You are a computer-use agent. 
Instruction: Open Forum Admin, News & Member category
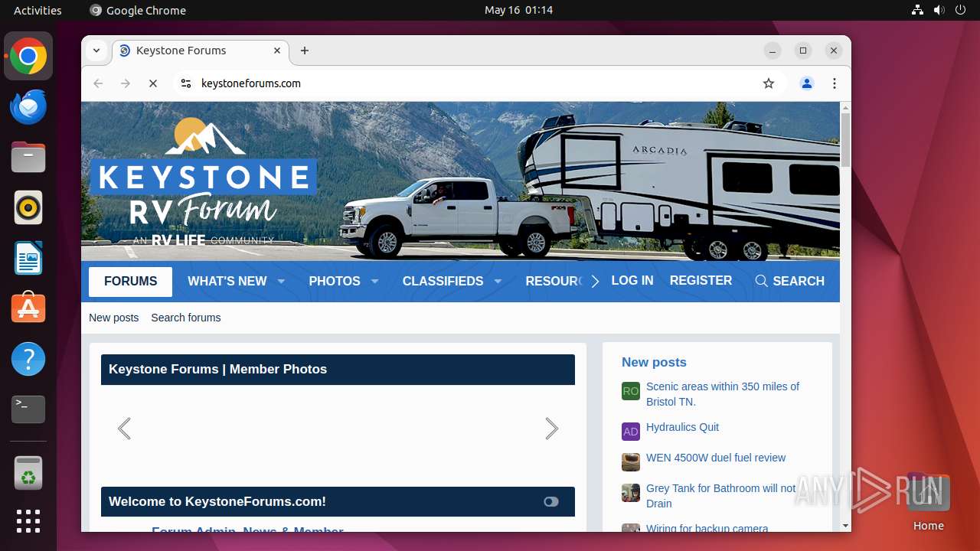coord(247,530)
